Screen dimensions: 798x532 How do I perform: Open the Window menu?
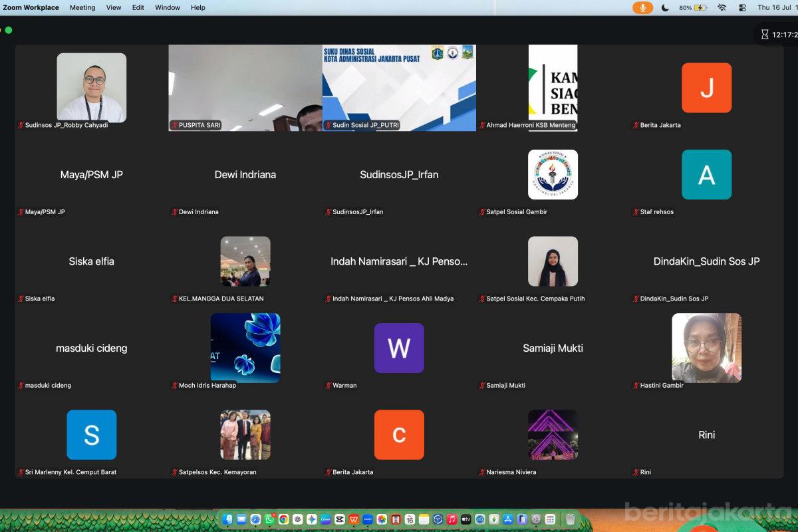point(168,7)
